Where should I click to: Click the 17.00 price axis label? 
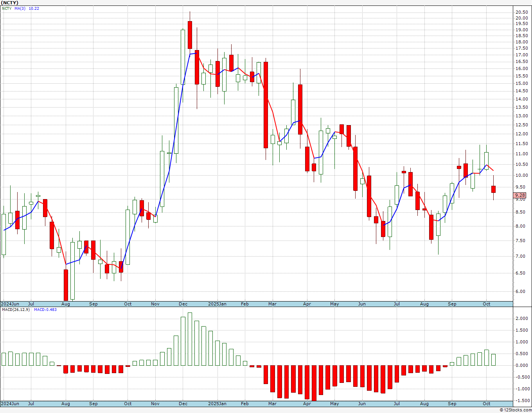click(x=521, y=55)
